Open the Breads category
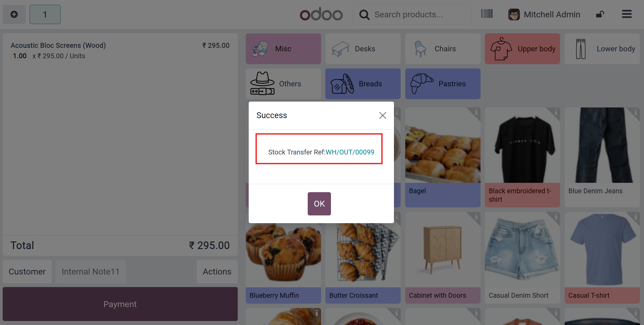Screen dimensions: 644x325 coord(363,84)
